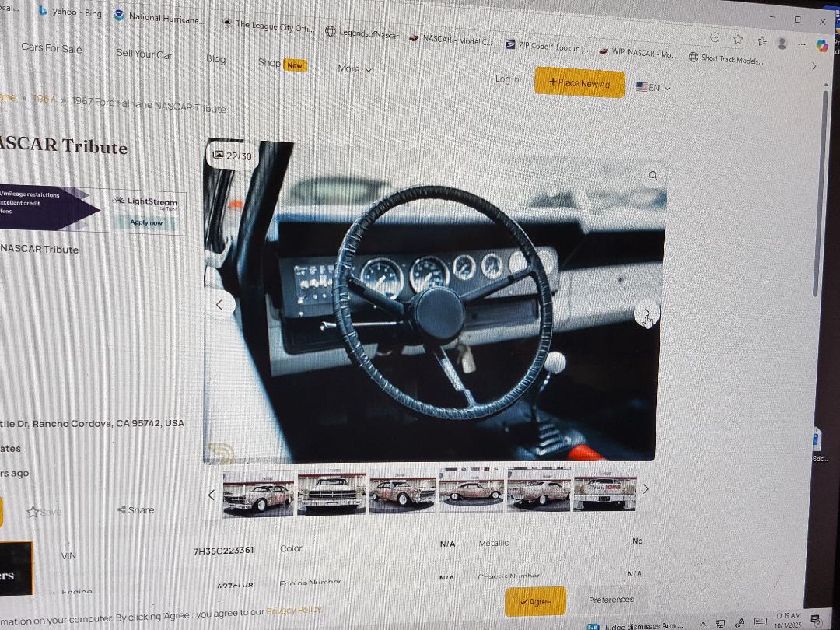Click the Save star button
The height and width of the screenshot is (630, 840).
point(44,512)
